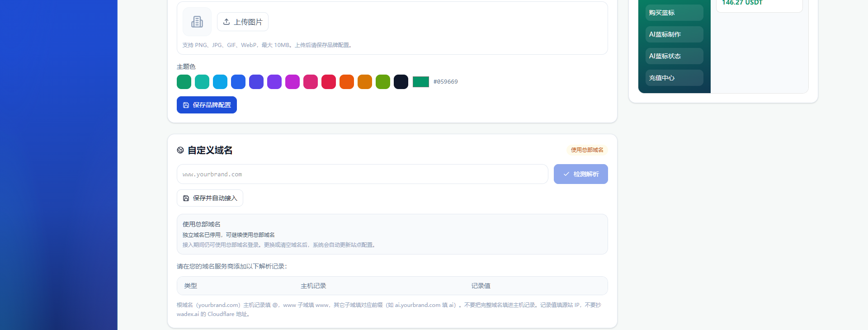
Task: Choose the indigo theme color swatch
Action: (256, 82)
